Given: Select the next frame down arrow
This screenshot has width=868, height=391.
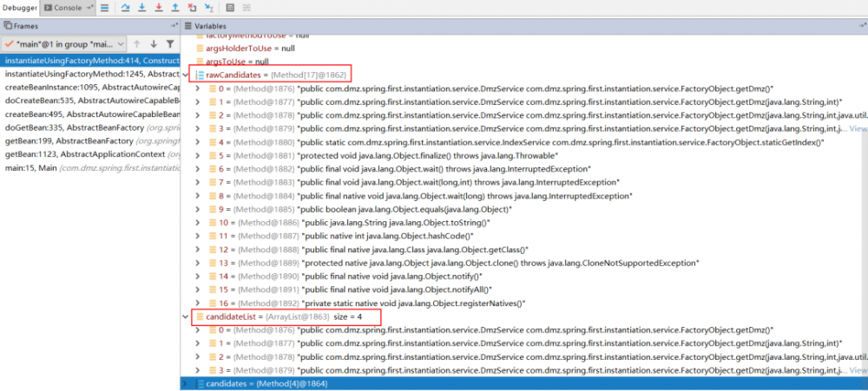Looking at the screenshot, I should pos(154,43).
